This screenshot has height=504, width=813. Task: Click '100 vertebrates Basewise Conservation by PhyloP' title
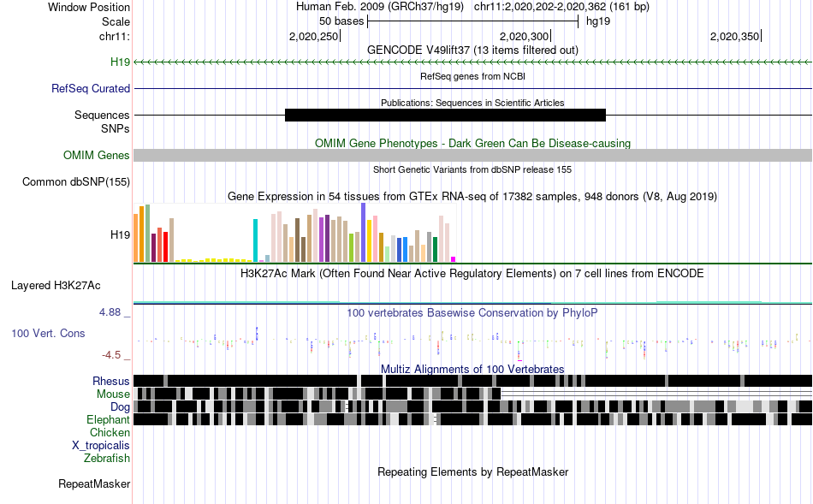click(x=472, y=312)
